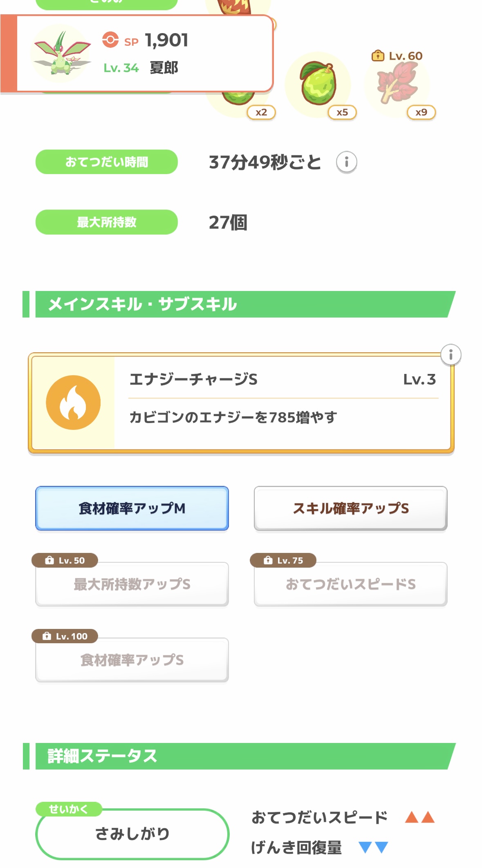This screenshot has width=482, height=868.
Task: Open the さみしがり nature box
Action: (132, 834)
